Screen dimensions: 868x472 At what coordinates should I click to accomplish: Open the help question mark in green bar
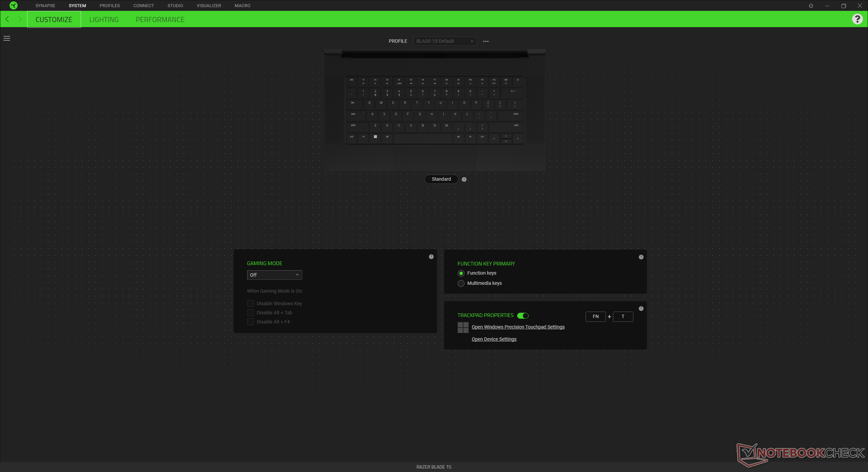[857, 19]
